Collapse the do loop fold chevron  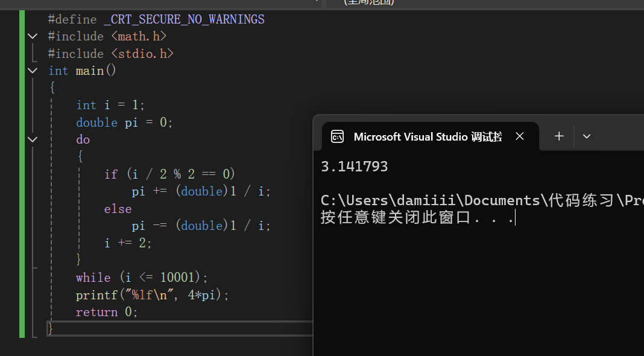(33, 139)
